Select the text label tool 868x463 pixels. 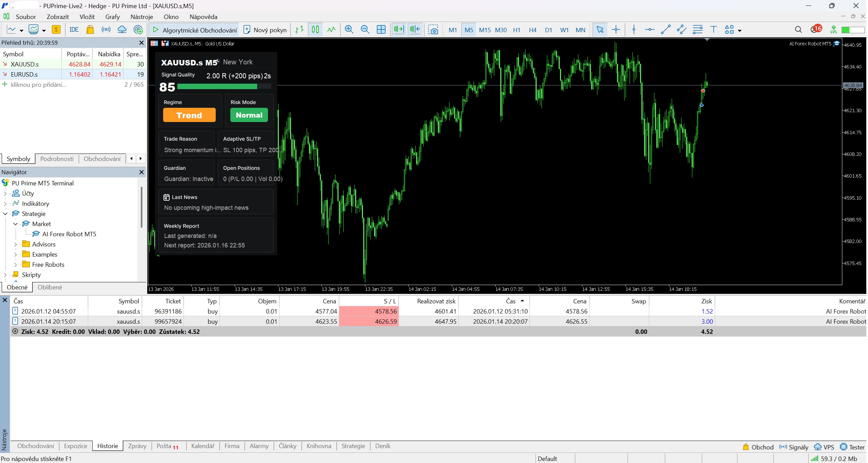[714, 30]
